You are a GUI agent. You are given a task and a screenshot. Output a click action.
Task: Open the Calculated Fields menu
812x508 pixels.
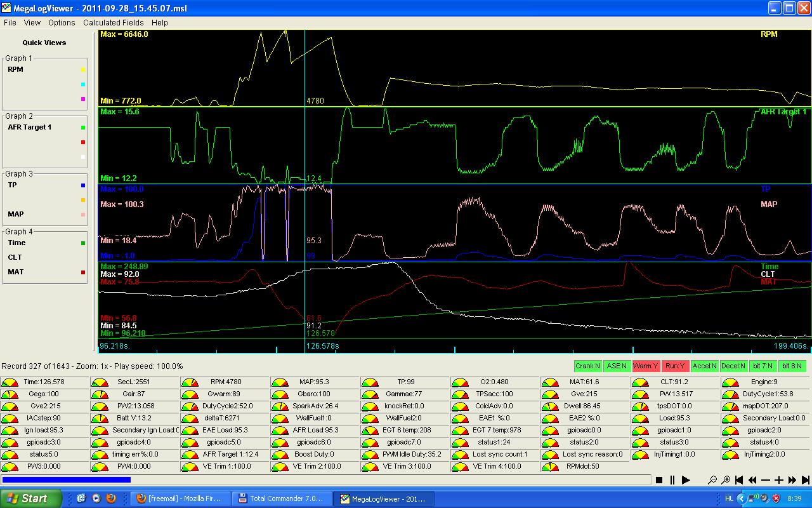click(113, 22)
